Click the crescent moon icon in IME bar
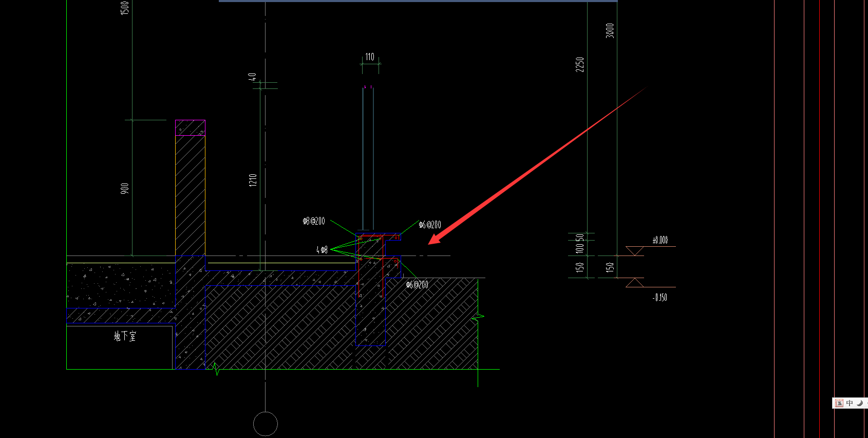 click(x=859, y=403)
